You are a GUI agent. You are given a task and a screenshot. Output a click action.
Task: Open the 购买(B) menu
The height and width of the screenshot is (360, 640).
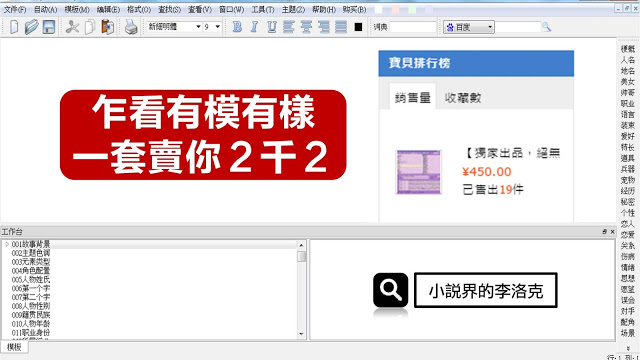coord(354,9)
